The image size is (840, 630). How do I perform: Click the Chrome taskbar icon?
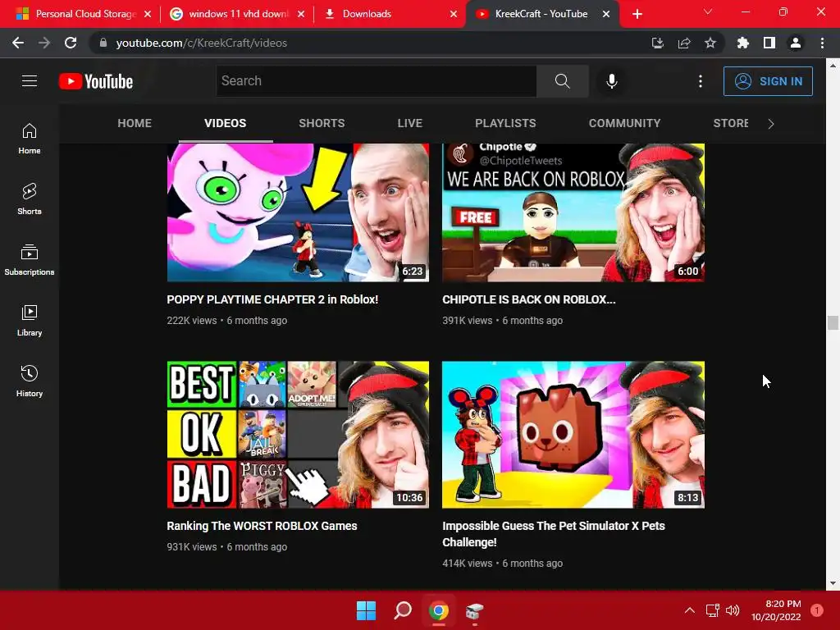coord(439,610)
